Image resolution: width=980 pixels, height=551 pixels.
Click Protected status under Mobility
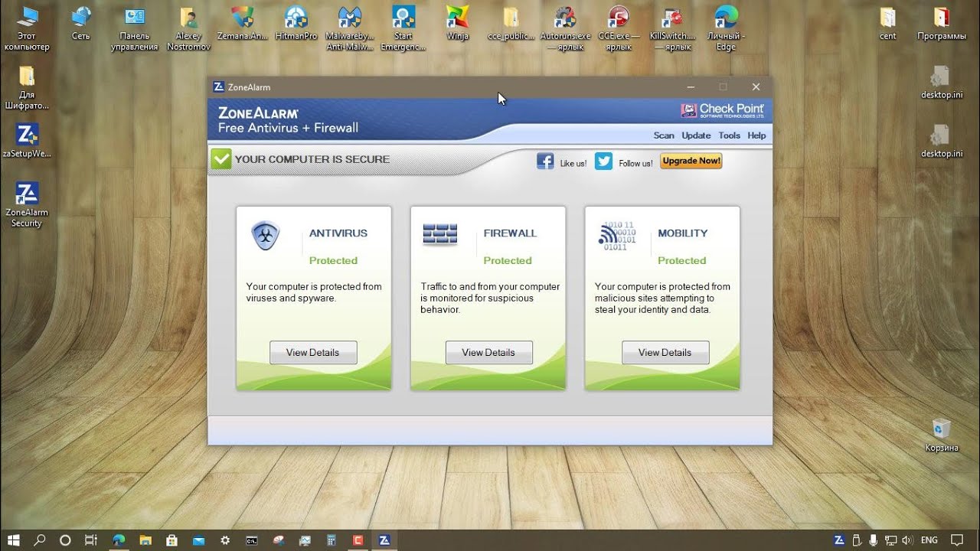(x=682, y=260)
